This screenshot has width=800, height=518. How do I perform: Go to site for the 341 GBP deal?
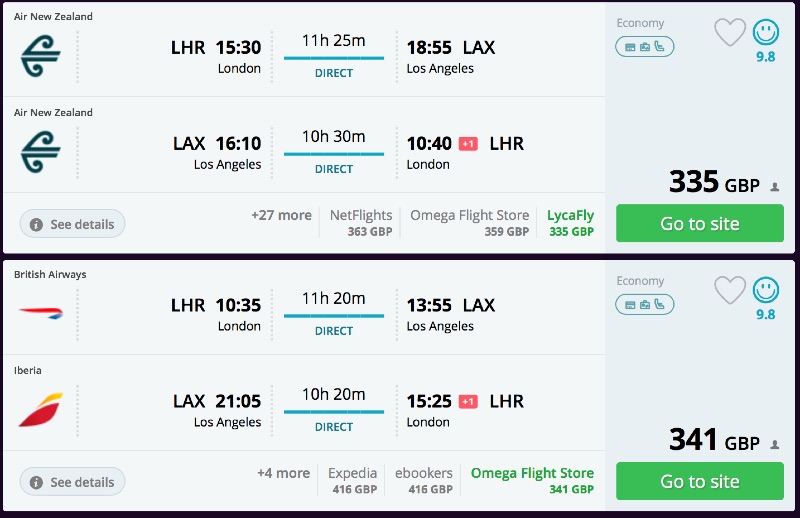(700, 481)
